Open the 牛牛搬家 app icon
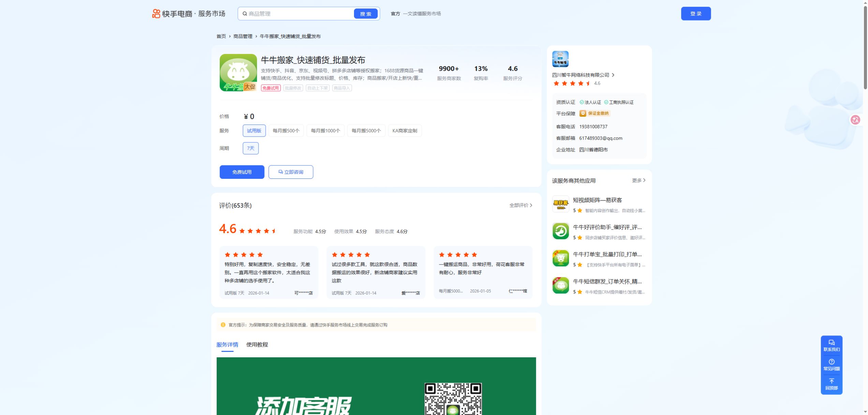 click(x=238, y=73)
